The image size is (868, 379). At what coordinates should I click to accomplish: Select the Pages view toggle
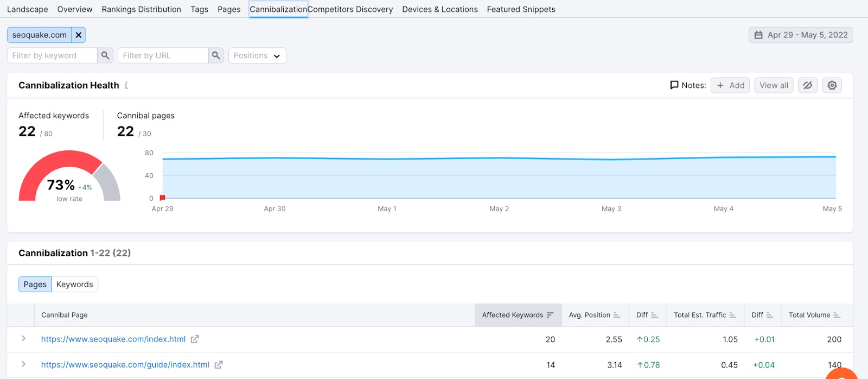point(35,285)
